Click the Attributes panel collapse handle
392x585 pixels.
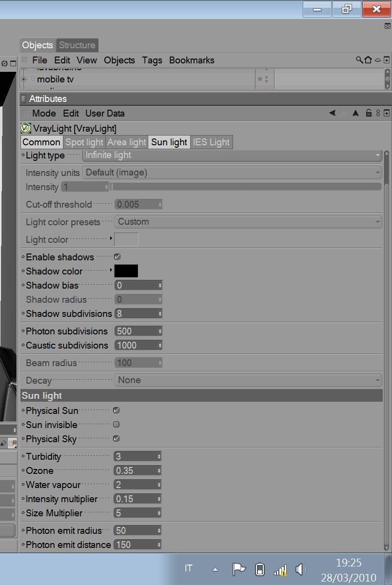click(x=23, y=99)
